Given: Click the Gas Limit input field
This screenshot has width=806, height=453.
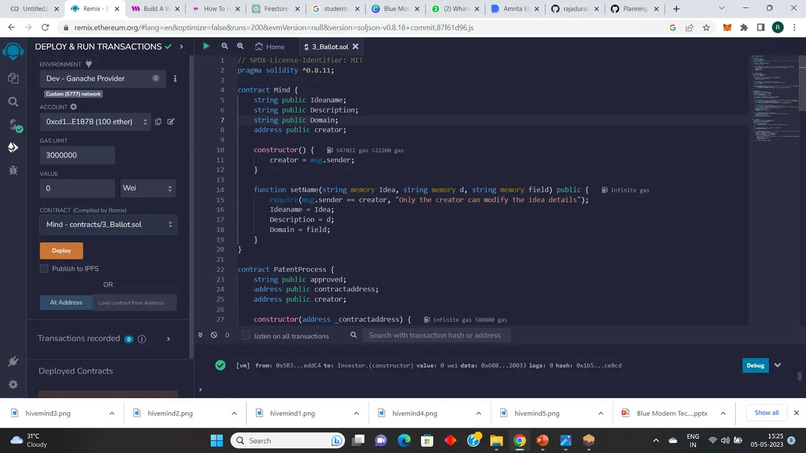Looking at the screenshot, I should click(77, 155).
